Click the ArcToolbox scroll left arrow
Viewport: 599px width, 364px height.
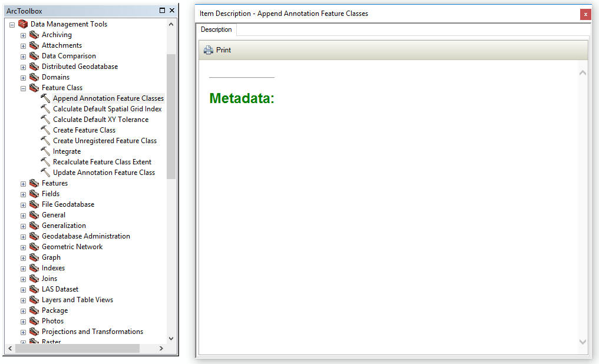click(x=10, y=348)
